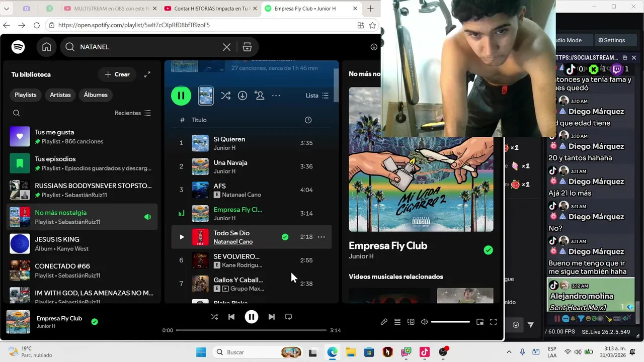Skip to the next track
The height and width of the screenshot is (362, 644).
[272, 317]
